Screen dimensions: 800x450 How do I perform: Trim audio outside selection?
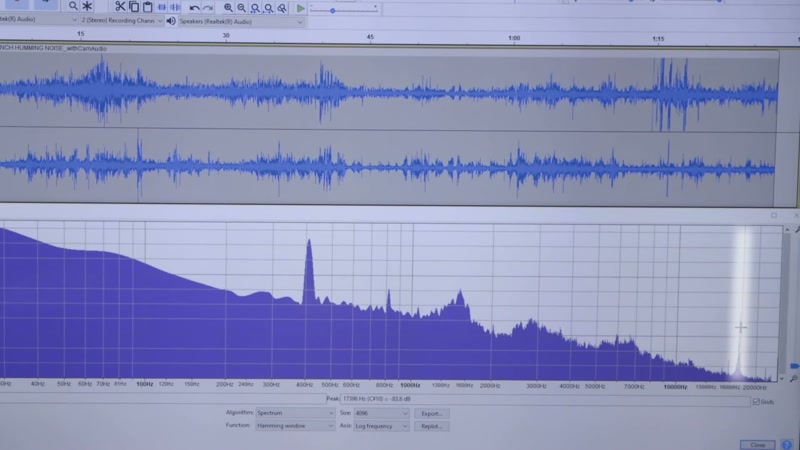[162, 7]
